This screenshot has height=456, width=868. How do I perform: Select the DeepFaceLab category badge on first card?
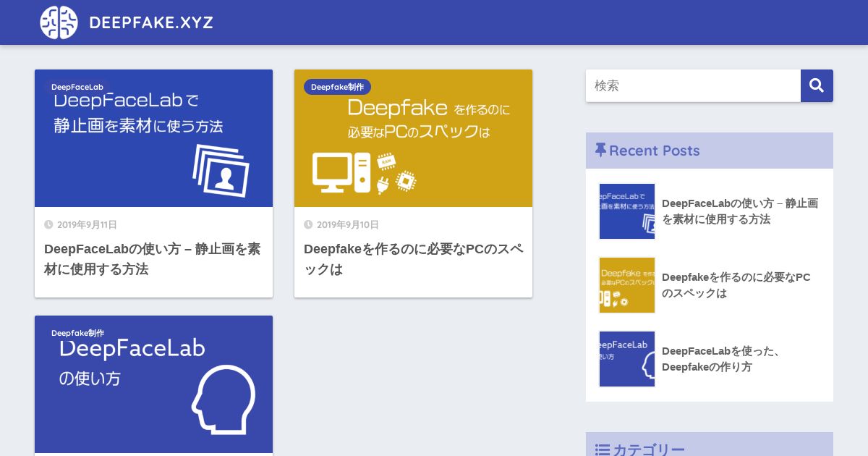77,87
